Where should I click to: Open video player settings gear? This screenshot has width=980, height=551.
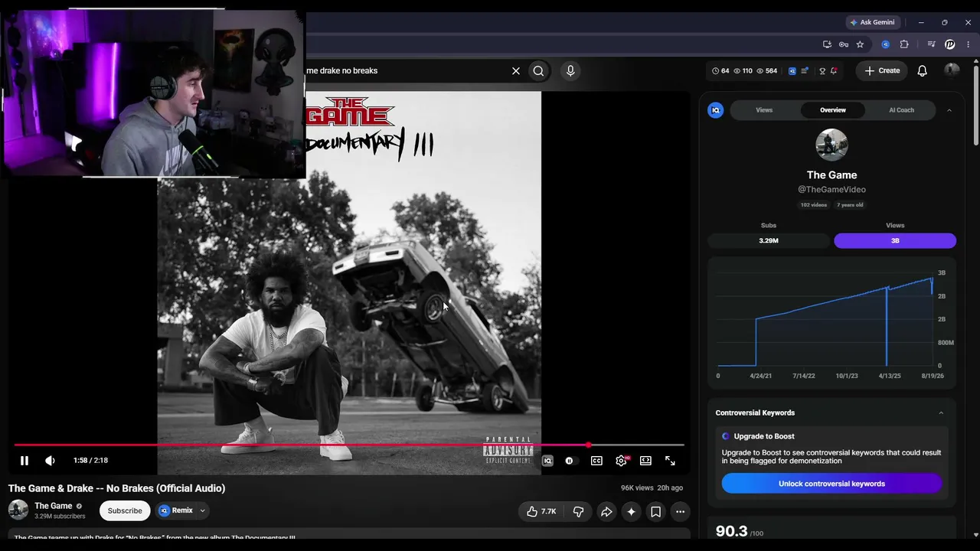click(x=621, y=461)
